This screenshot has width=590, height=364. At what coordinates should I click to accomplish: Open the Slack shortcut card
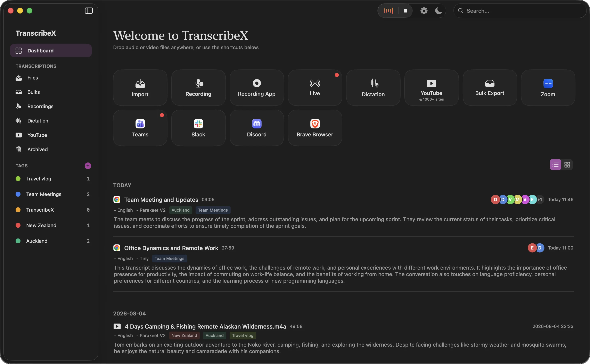(x=198, y=128)
